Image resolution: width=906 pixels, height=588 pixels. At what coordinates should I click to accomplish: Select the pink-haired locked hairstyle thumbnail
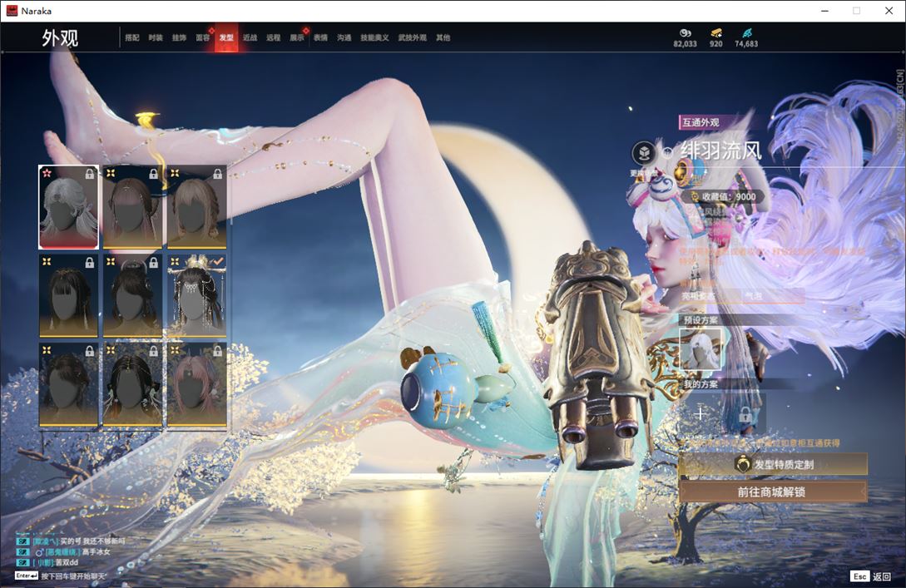(x=196, y=384)
